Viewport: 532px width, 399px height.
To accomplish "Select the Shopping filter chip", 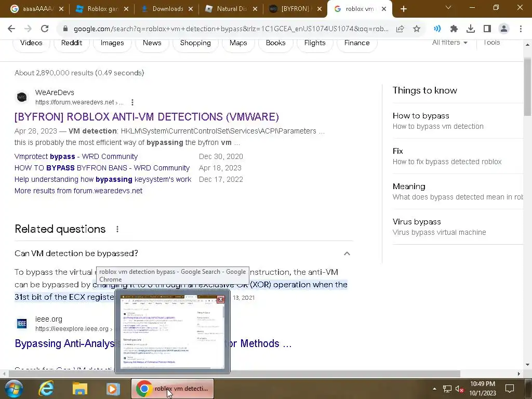I will 195,43.
